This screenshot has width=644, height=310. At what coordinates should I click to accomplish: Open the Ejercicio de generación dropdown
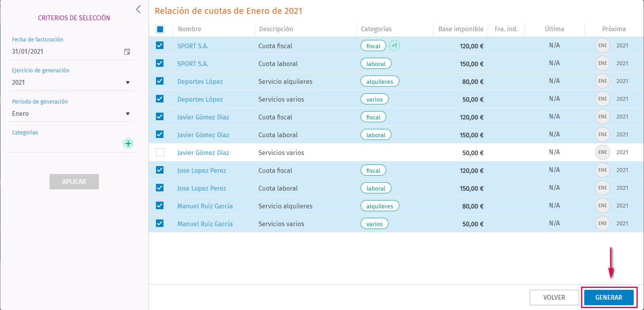point(72,82)
